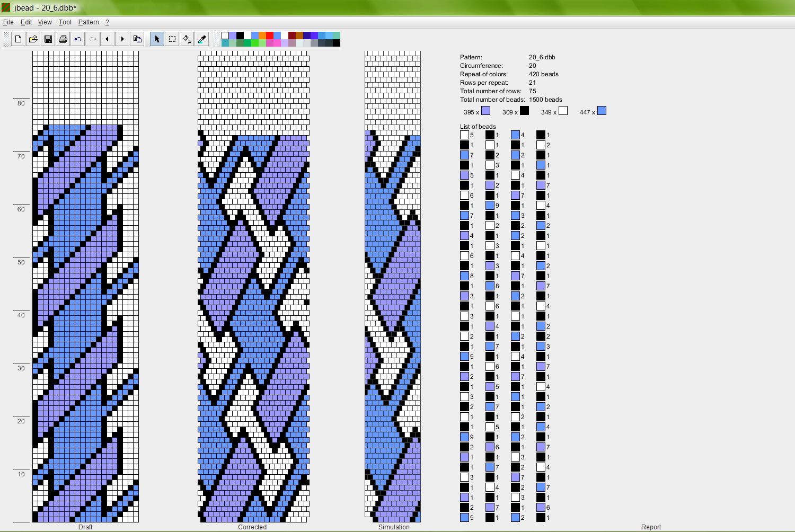This screenshot has height=532, width=795.
Task: Rotate pattern right with the right arrow icon
Action: coord(122,39)
